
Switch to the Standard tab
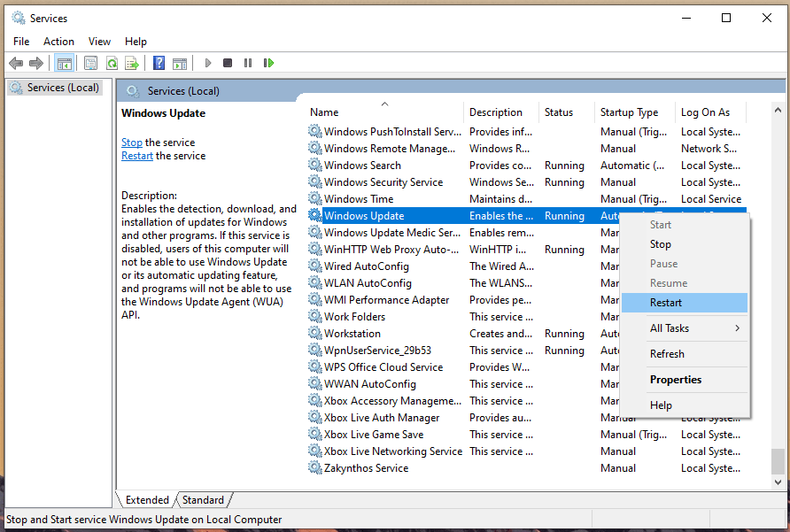click(203, 500)
